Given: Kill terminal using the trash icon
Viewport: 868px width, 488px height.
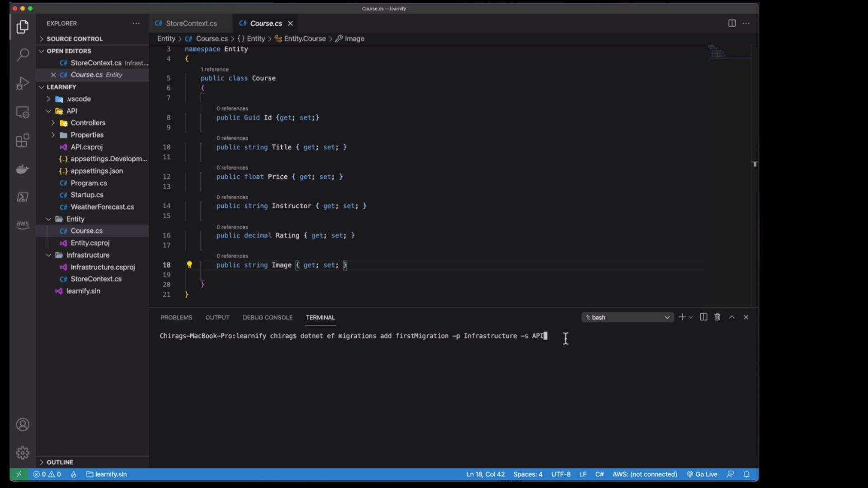Looking at the screenshot, I should pyautogui.click(x=717, y=317).
